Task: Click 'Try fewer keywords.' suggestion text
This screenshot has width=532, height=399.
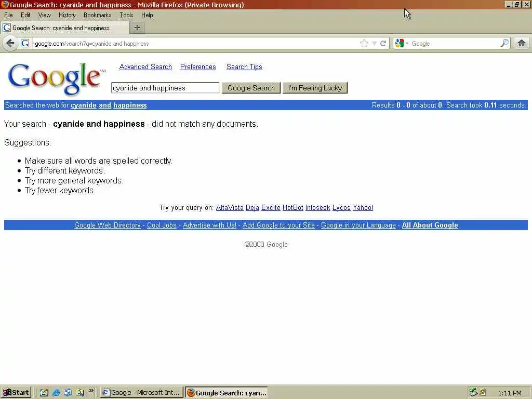Action: pyautogui.click(x=60, y=190)
